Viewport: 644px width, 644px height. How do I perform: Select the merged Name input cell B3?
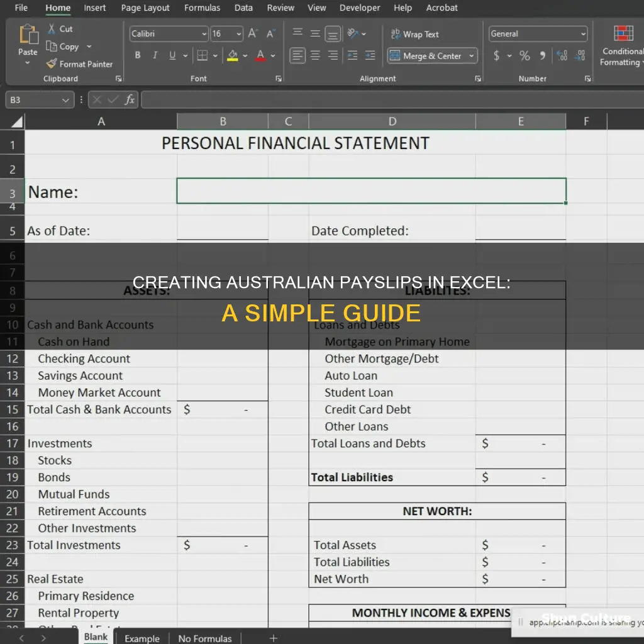[371, 191]
